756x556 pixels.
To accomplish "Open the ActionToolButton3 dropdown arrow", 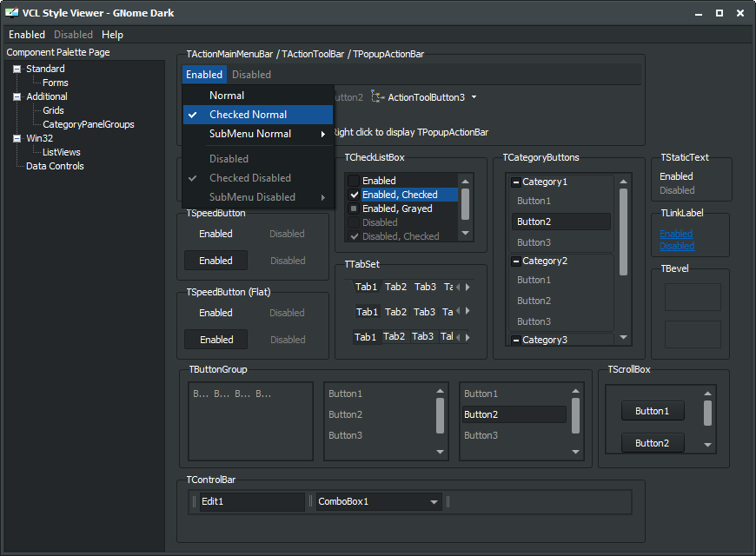I will click(474, 97).
